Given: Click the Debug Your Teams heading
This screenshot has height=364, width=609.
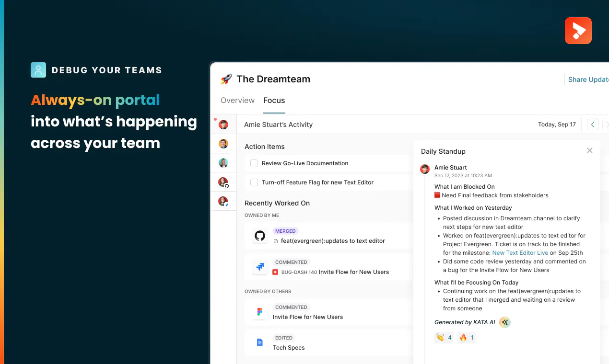Looking at the screenshot, I should [x=107, y=70].
